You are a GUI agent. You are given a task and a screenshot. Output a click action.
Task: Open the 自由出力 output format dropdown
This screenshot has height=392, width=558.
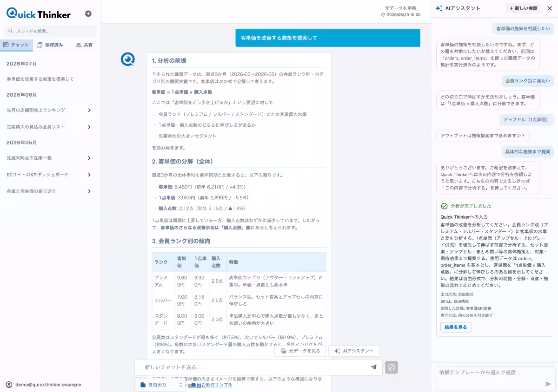point(160,385)
